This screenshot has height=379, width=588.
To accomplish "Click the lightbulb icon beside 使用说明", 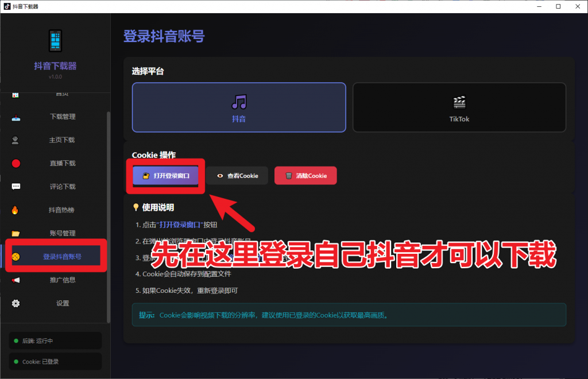I will click(136, 207).
